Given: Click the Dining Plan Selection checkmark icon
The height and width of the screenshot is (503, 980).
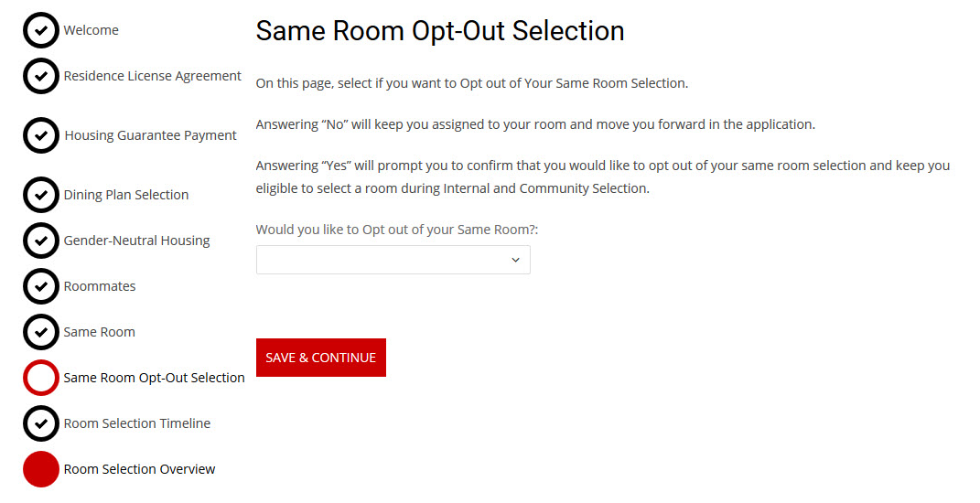Looking at the screenshot, I should point(41,195).
